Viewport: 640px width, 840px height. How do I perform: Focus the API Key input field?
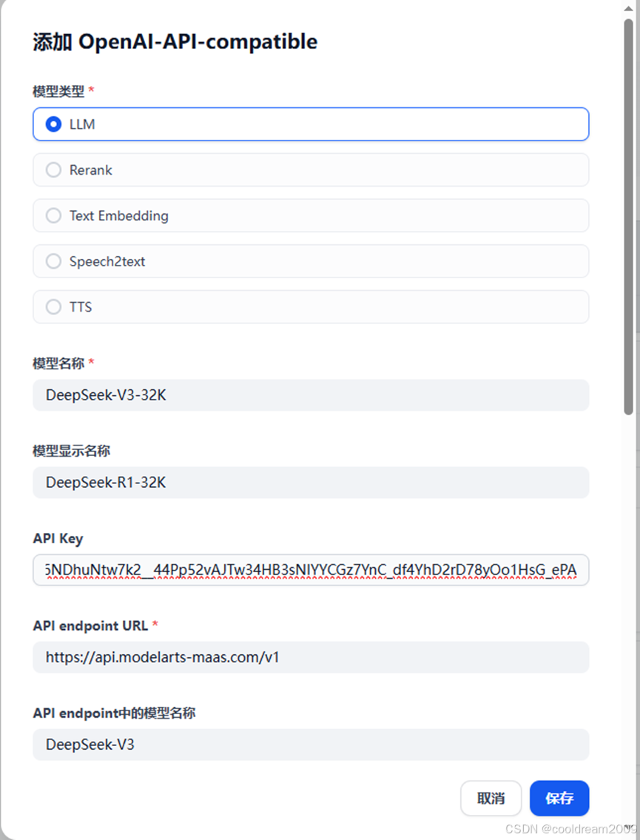pos(311,570)
